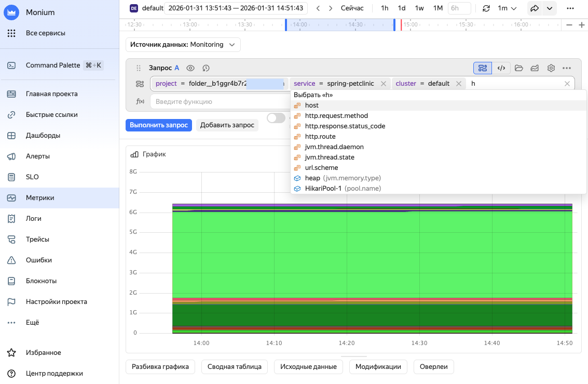The width and height of the screenshot is (588, 384).
Task: Click the folder icon in query toolbar
Action: click(x=518, y=68)
